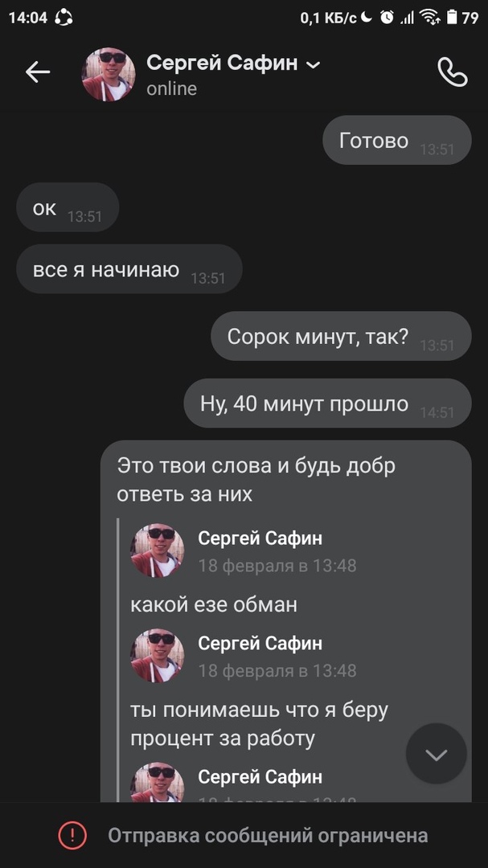Viewport: 488px width, 868px height.
Task: Select the "все я начинаю" message
Action: pyautogui.click(x=129, y=269)
